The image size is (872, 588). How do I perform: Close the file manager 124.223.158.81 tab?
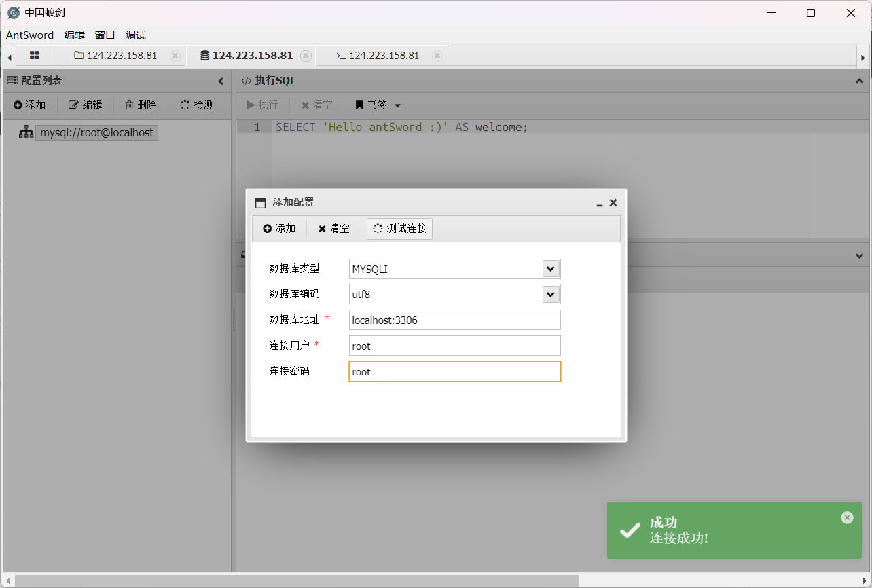click(175, 56)
